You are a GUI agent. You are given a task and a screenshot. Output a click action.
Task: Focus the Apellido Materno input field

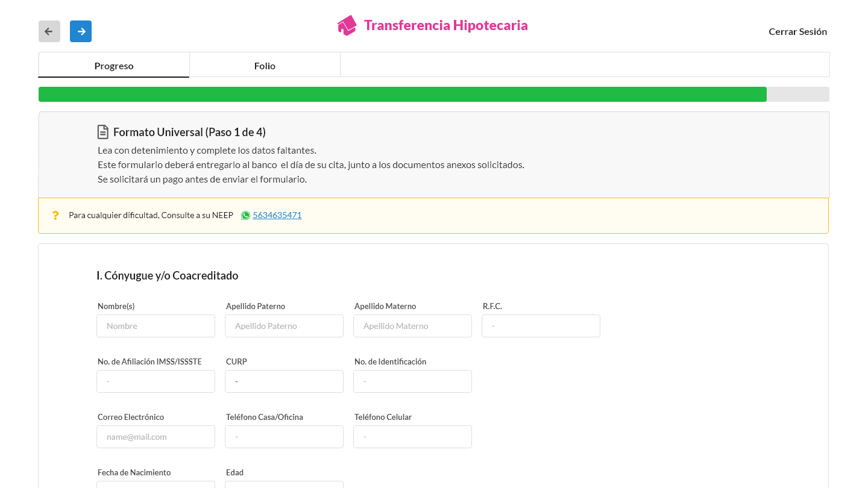point(412,326)
